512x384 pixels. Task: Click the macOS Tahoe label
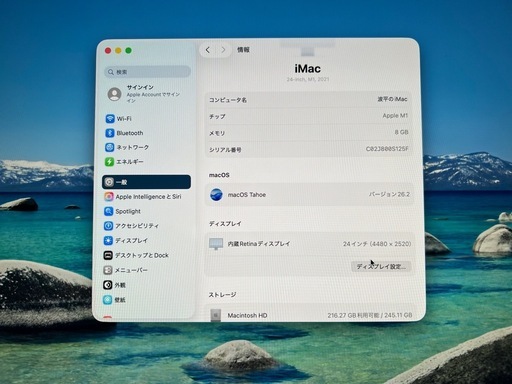247,195
